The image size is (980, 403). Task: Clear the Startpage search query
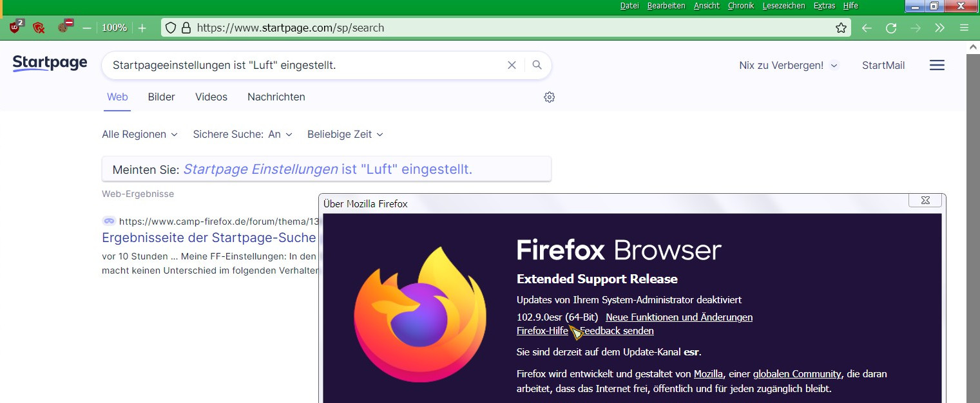[512, 65]
